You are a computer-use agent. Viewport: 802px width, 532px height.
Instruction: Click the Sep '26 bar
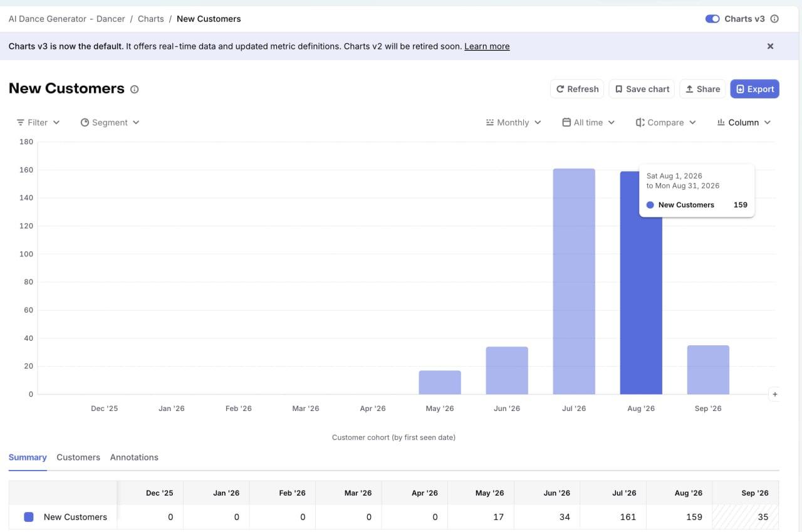[708, 370]
